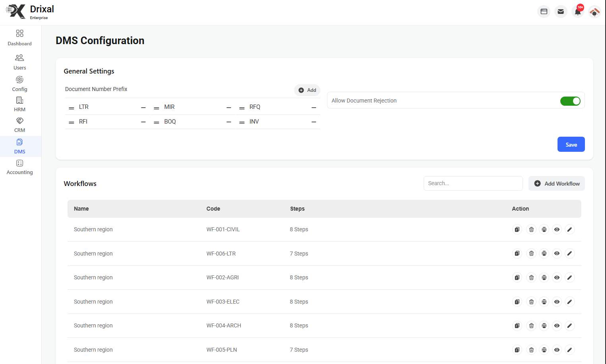Add a new document number prefix

(307, 90)
